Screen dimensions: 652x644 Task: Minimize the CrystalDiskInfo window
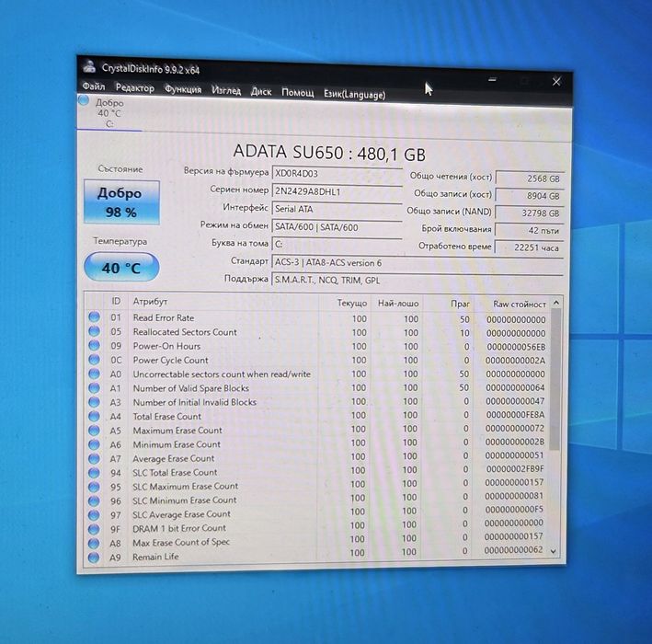tap(492, 79)
